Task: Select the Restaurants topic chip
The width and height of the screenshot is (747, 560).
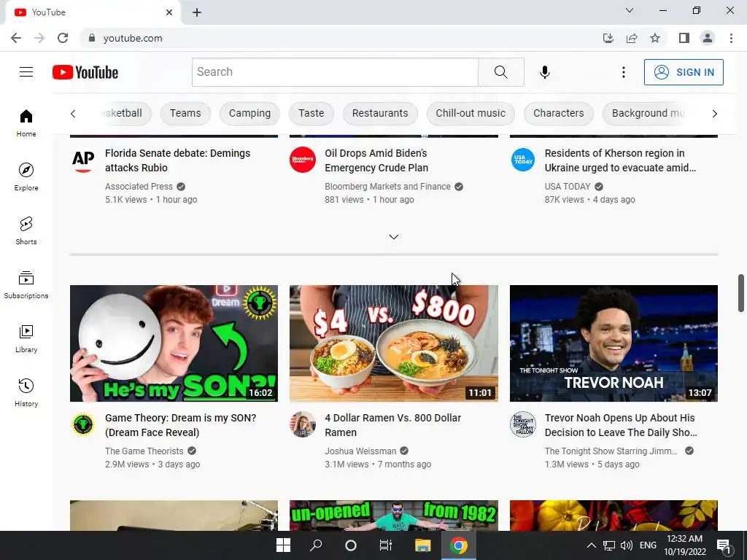Action: click(x=380, y=113)
